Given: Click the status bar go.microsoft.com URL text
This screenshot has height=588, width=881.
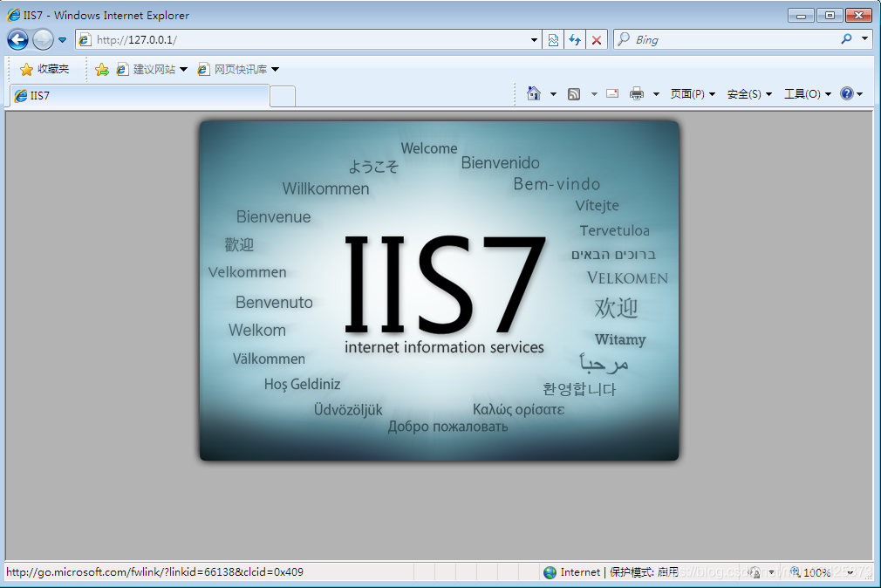Looking at the screenshot, I should click(x=154, y=572).
